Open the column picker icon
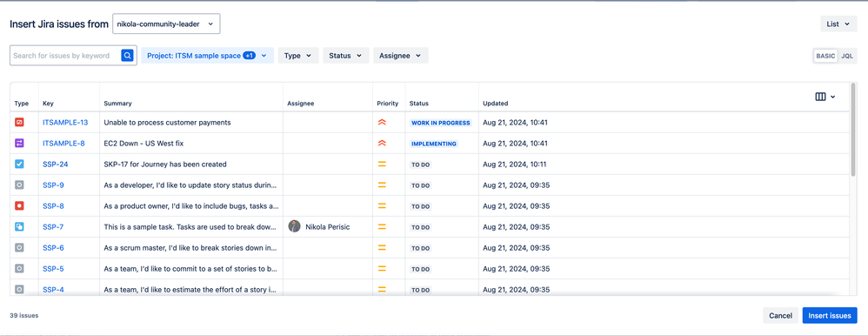Screen dimensions: 868x336 click(x=825, y=97)
